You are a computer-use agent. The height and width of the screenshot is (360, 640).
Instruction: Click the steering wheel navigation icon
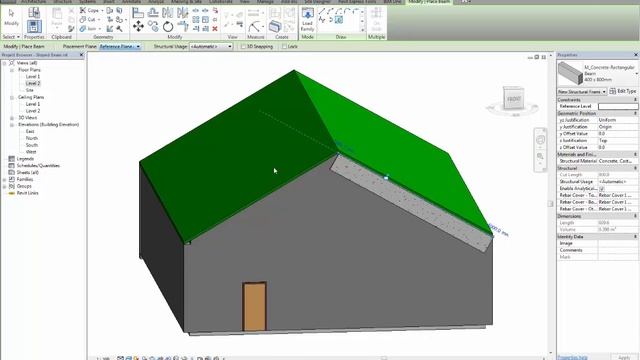(x=540, y=140)
